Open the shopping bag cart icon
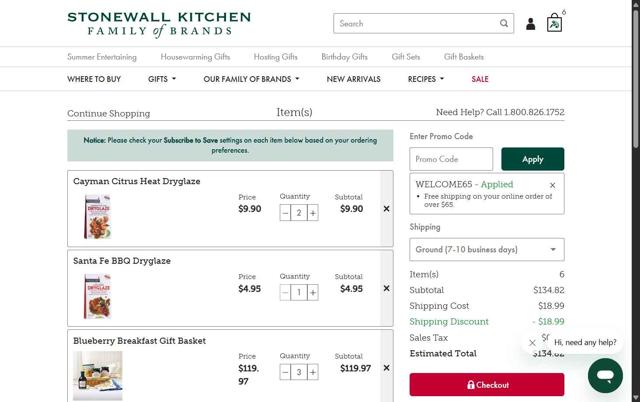Screen dimensions: 640x402 [x=554, y=23]
